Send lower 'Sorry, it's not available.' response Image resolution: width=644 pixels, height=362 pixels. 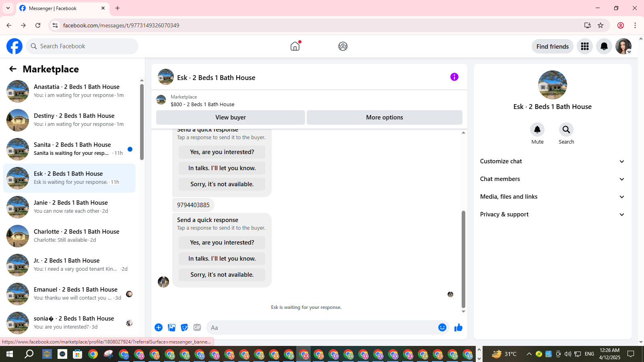point(222,275)
